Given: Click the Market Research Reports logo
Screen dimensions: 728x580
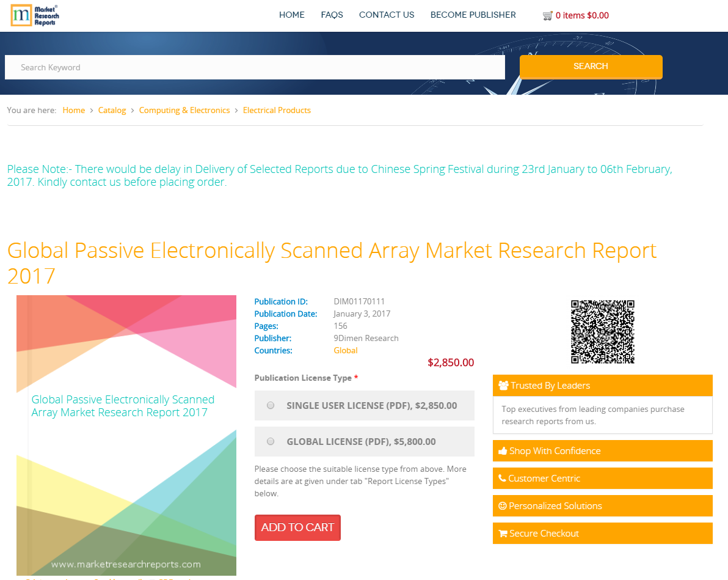Looking at the screenshot, I should click(x=35, y=15).
